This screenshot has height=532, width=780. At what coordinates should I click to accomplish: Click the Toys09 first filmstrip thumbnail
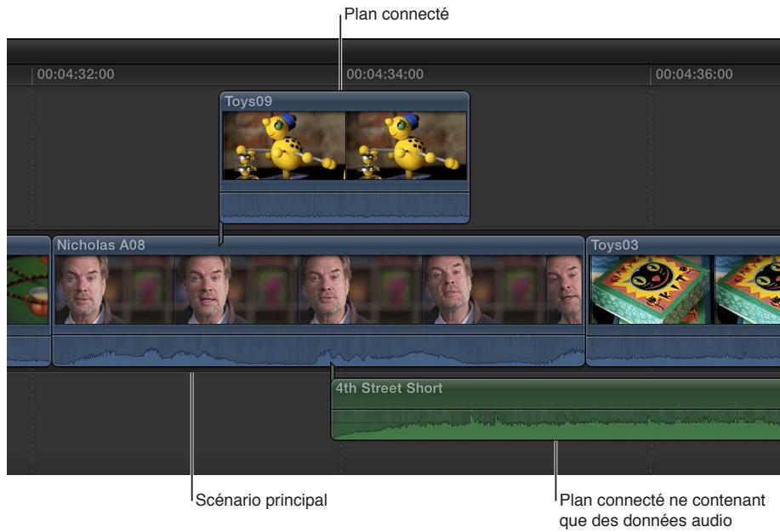(284, 145)
